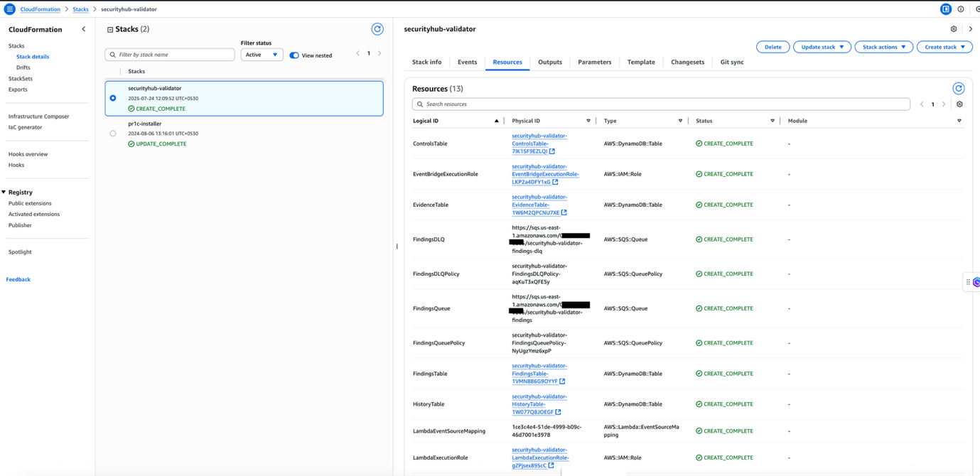Switch to the Template tab
This screenshot has height=476, width=980.
pos(640,62)
